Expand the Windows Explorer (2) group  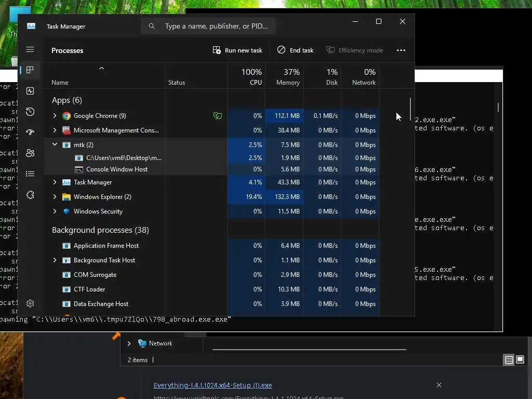click(55, 197)
